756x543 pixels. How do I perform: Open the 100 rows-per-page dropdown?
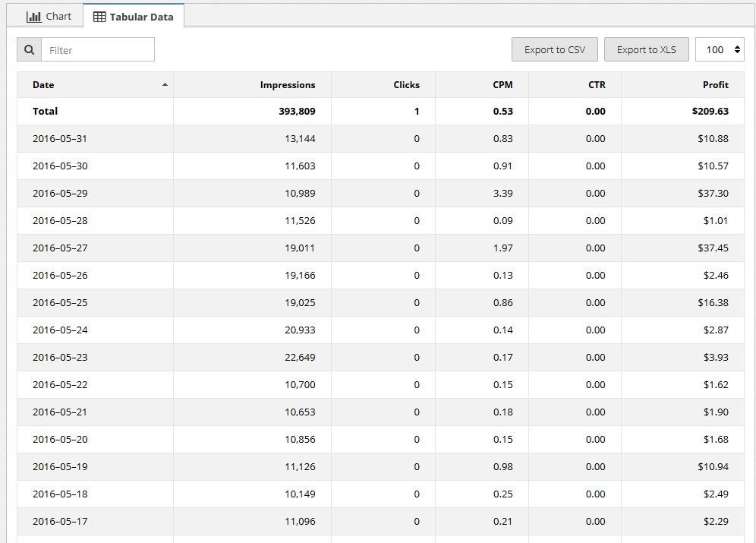click(x=720, y=49)
